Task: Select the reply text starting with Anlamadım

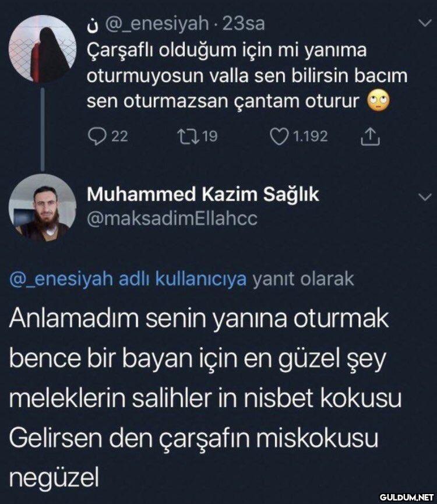Action: point(206,398)
